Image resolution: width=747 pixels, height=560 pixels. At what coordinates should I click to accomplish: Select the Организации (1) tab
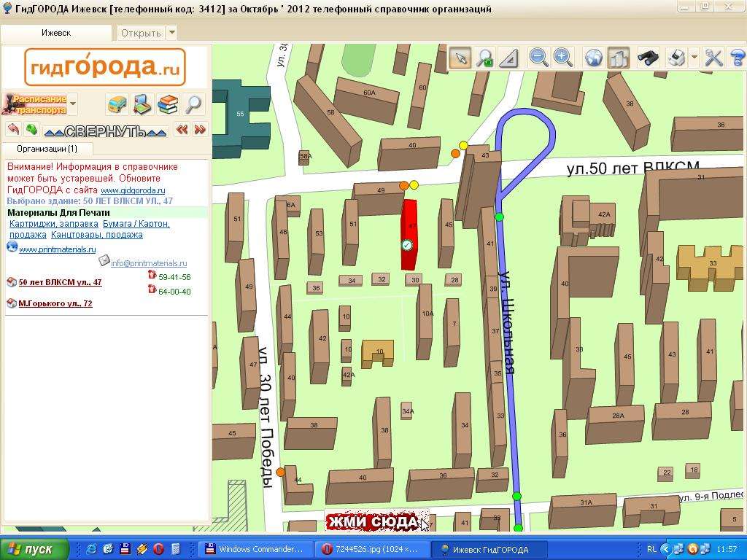point(47,149)
